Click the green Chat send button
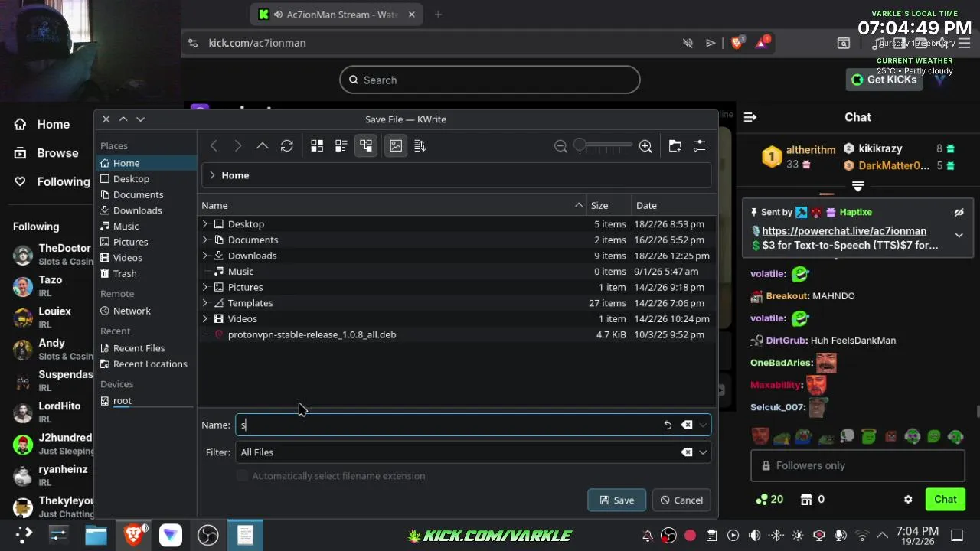 [945, 500]
